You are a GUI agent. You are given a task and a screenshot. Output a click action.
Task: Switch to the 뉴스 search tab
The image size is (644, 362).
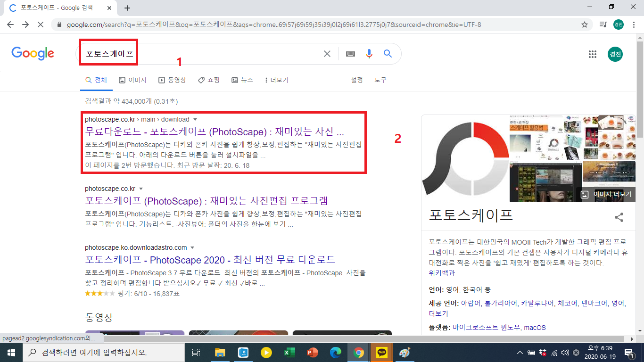[x=242, y=80]
